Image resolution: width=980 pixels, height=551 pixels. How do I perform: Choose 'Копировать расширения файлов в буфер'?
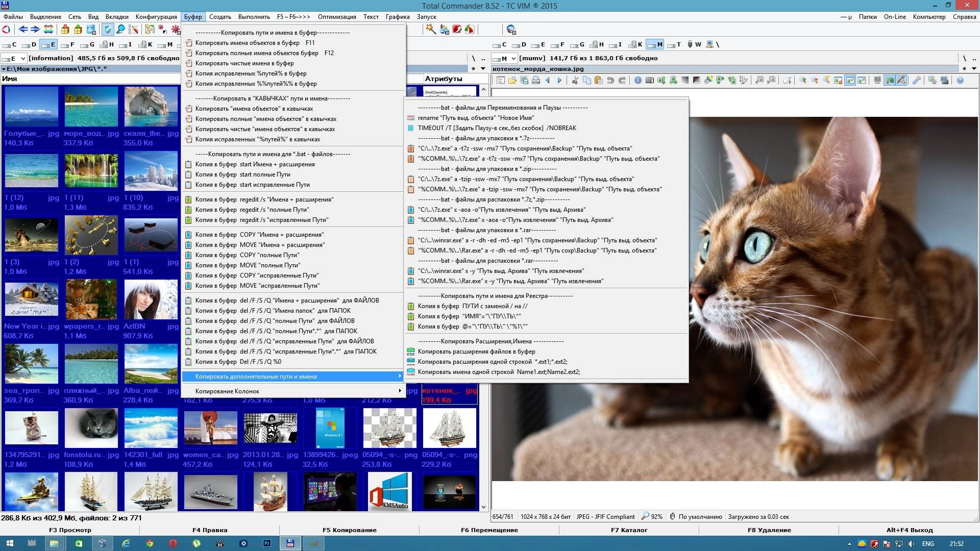click(547, 352)
